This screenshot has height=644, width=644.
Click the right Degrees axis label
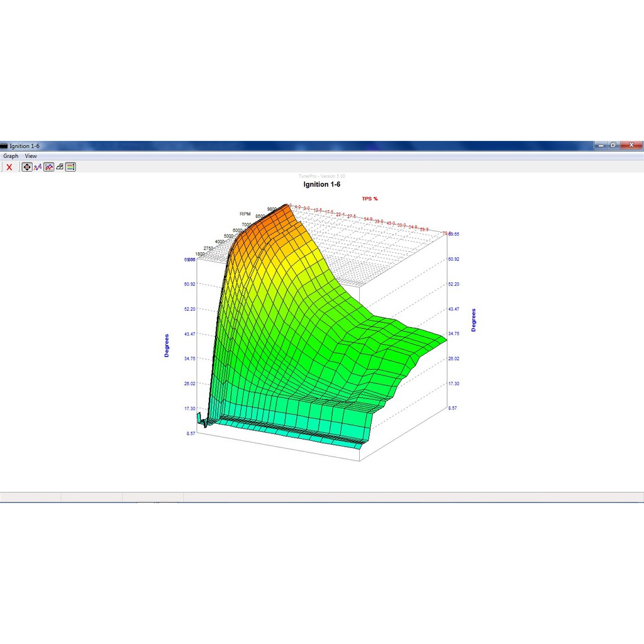click(x=474, y=320)
